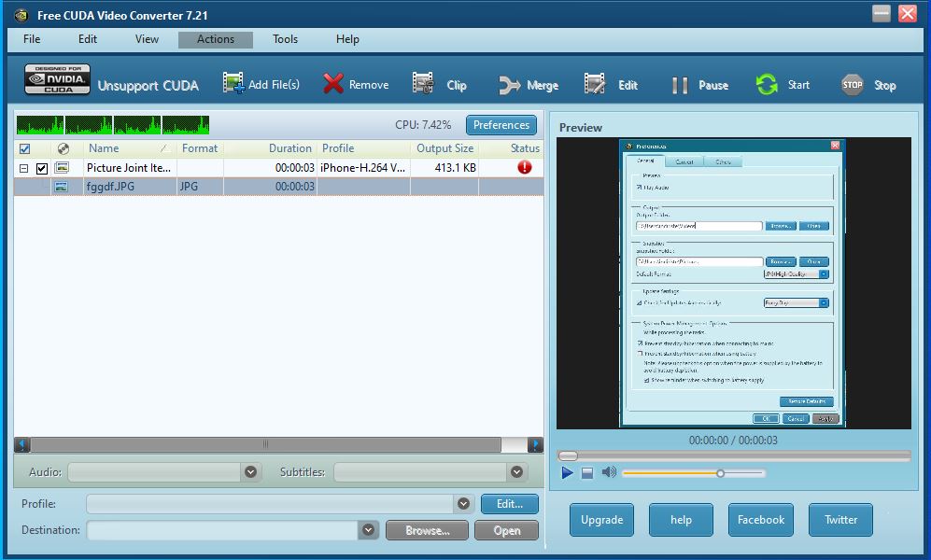Toggle the select-all checkbox in the header
This screenshot has width=931, height=560.
[x=25, y=149]
